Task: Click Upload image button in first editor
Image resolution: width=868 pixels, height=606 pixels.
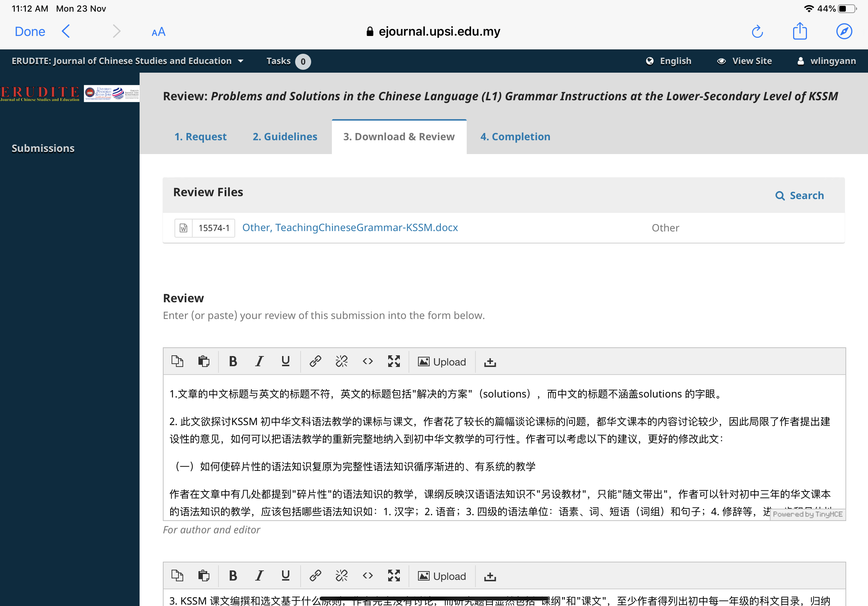Action: [442, 361]
